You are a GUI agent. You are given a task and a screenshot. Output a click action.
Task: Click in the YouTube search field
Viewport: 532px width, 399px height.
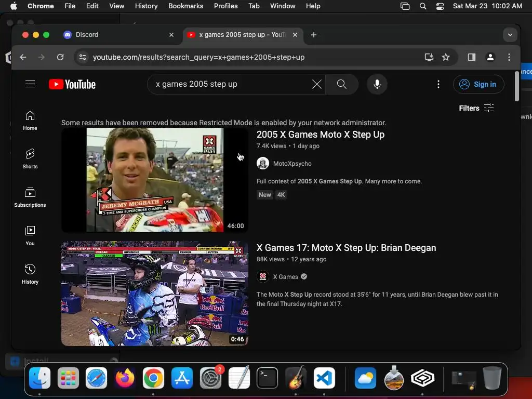pyautogui.click(x=231, y=84)
